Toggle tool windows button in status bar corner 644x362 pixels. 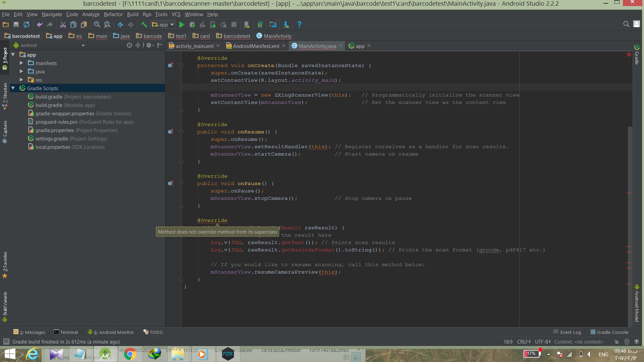click(x=6, y=342)
